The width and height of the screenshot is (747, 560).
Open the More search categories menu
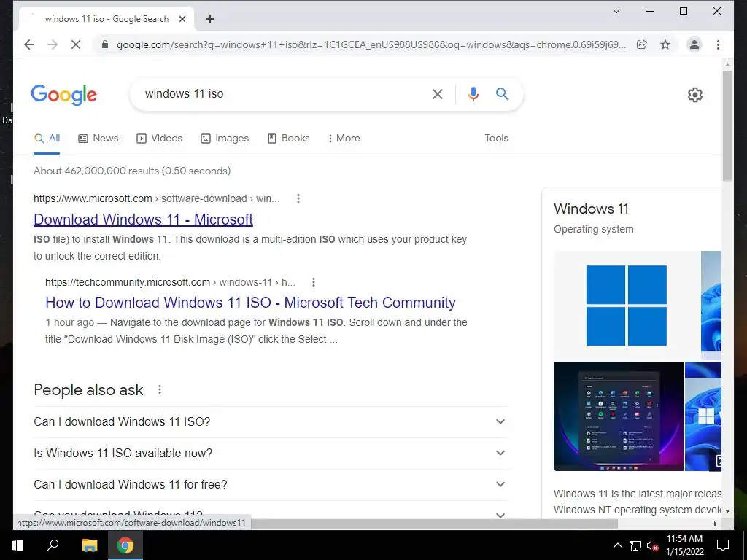pos(344,138)
